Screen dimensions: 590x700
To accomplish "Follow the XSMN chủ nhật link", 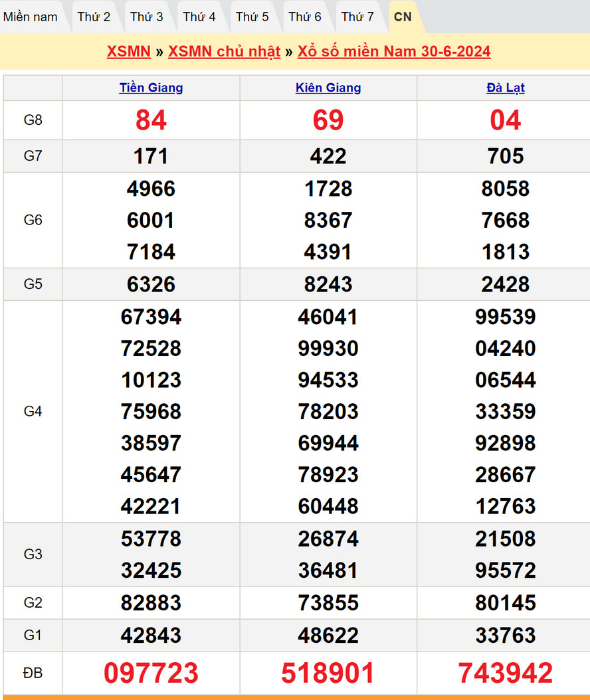I will [x=224, y=52].
